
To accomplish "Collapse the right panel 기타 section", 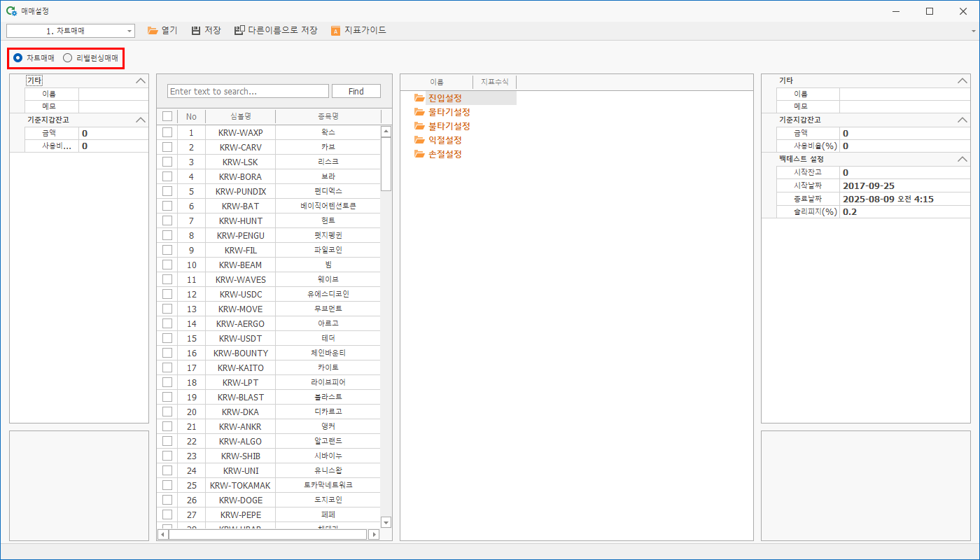I will [962, 81].
